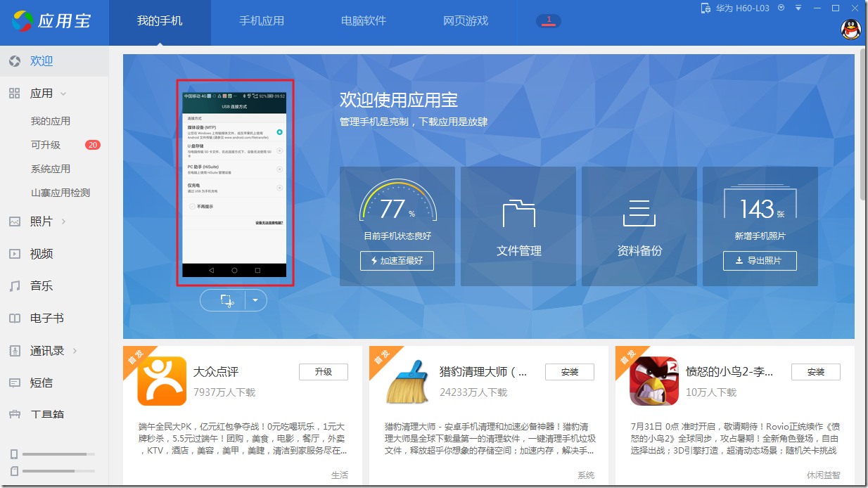Click the connected phone device icon
The image size is (868, 488).
(706, 8)
